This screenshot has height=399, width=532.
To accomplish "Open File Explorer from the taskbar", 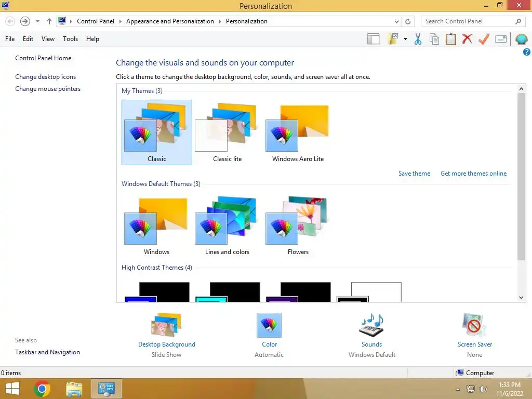I will click(74, 389).
